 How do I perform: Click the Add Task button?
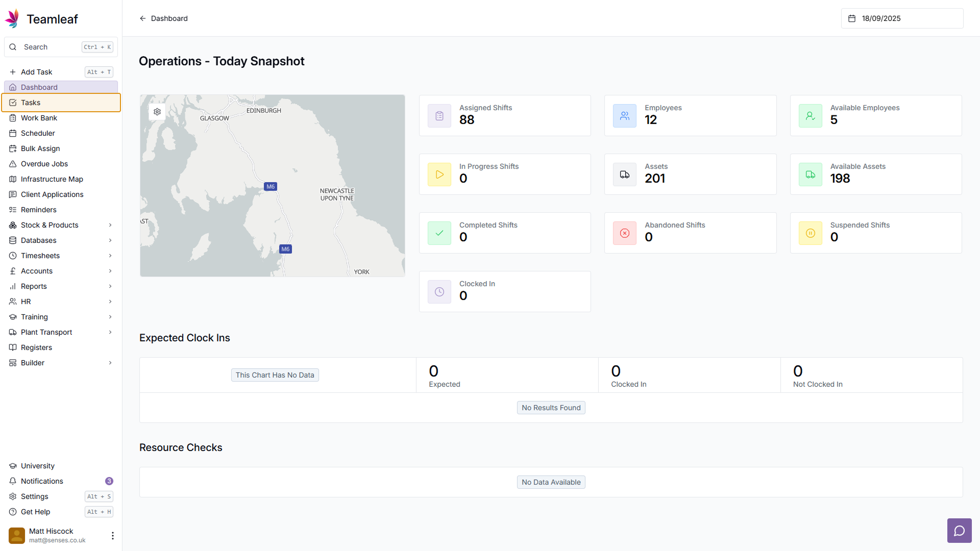(x=37, y=72)
